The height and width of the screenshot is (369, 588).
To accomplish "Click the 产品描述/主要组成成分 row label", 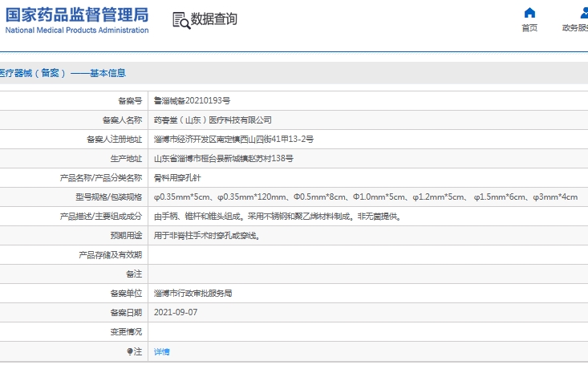I will pyautogui.click(x=101, y=217).
